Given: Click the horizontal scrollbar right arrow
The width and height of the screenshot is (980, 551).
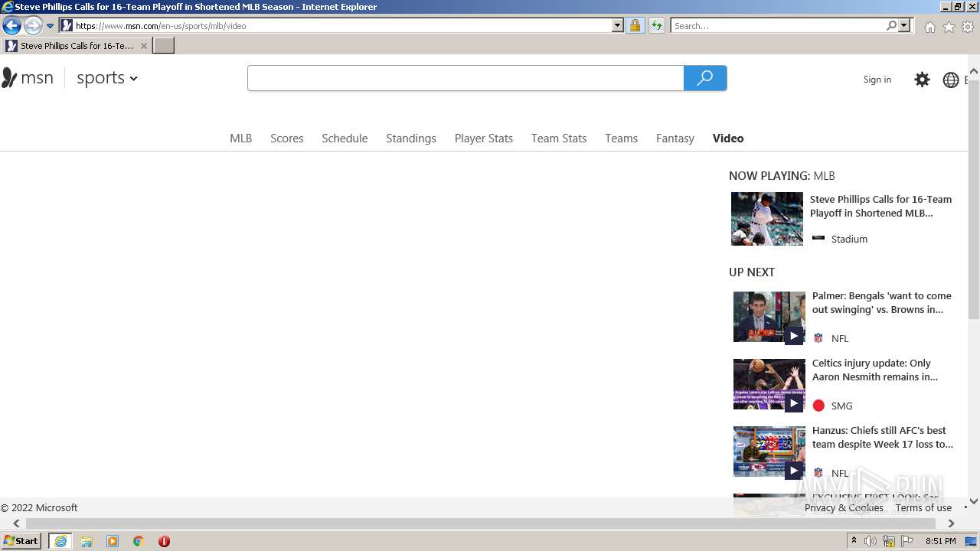Looking at the screenshot, I should coord(951,523).
